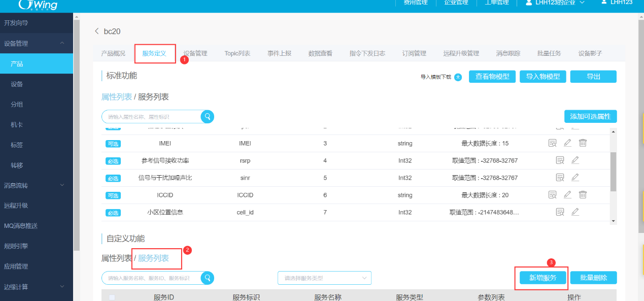The height and width of the screenshot is (301, 644).
Task: Click the 添加可选属性 button
Action: coord(591,116)
